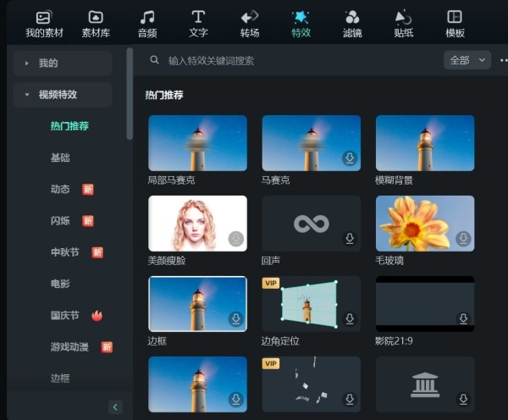Download the 影院21:9 effect

click(x=463, y=319)
